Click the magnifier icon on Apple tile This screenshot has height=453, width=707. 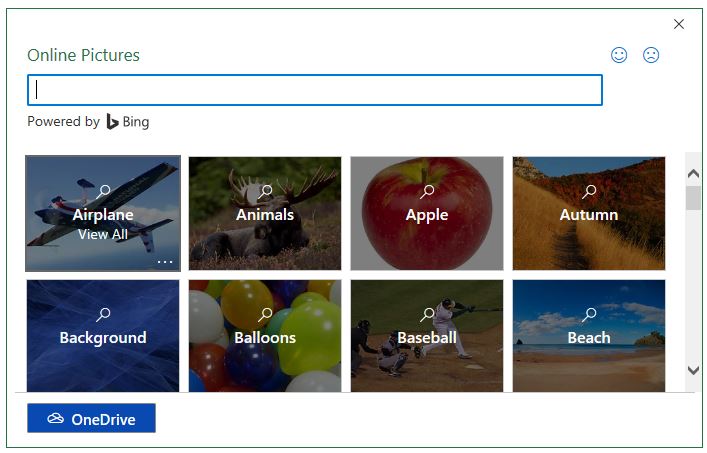pos(427,192)
